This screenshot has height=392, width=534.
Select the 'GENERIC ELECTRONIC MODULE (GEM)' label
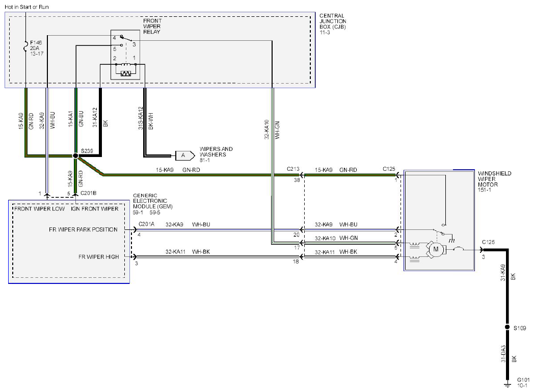(152, 201)
